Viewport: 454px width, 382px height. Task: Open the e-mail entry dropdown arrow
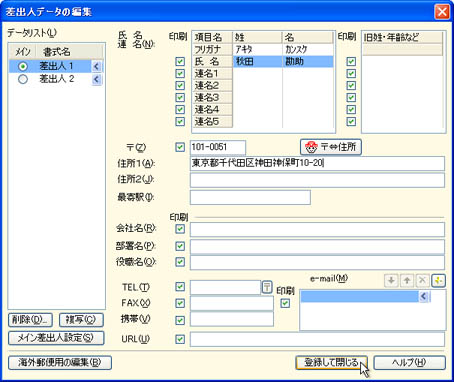(423, 296)
